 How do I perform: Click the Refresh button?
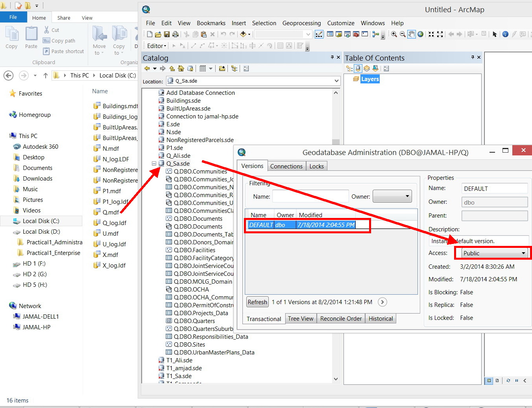[257, 302]
